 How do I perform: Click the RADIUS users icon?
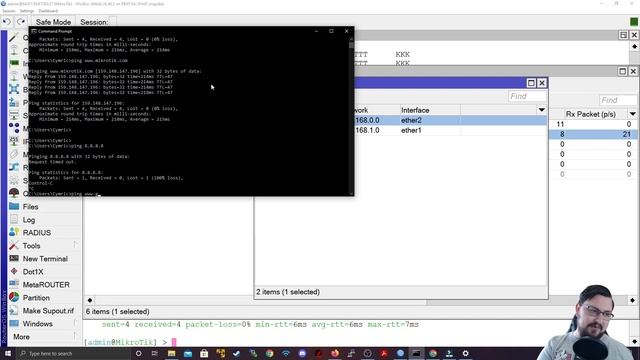pyautogui.click(x=14, y=232)
